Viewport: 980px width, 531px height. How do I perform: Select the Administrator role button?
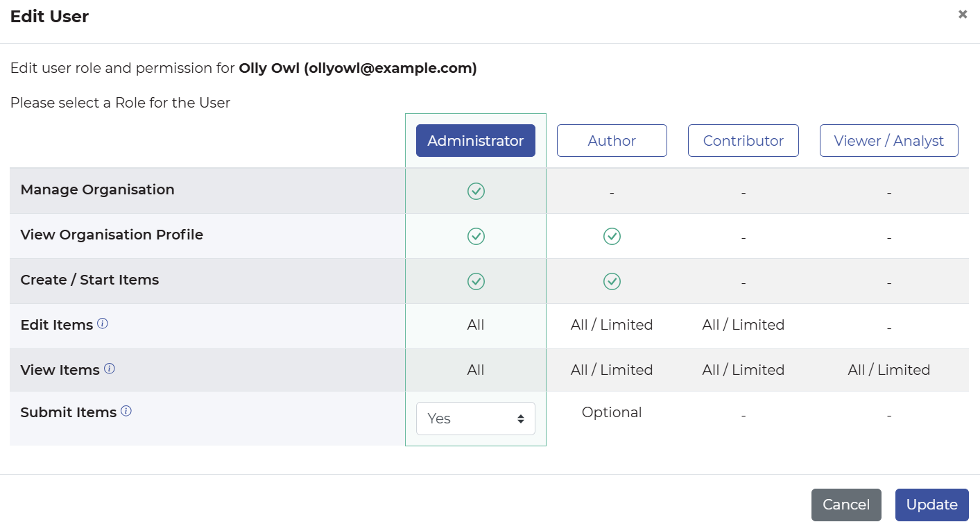coord(475,140)
